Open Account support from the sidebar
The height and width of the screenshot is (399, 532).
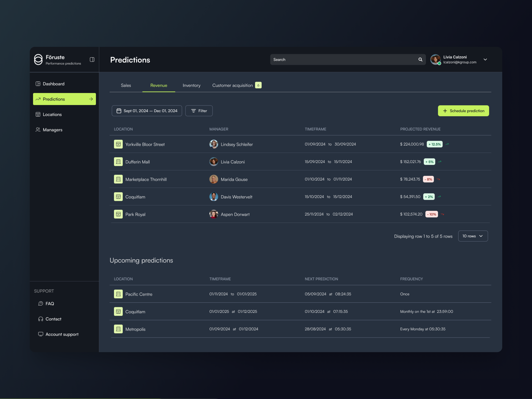(x=62, y=334)
